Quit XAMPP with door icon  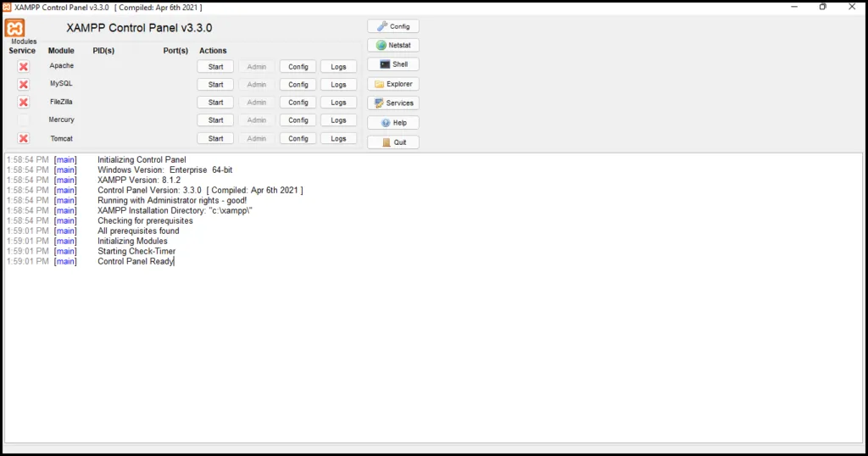393,142
